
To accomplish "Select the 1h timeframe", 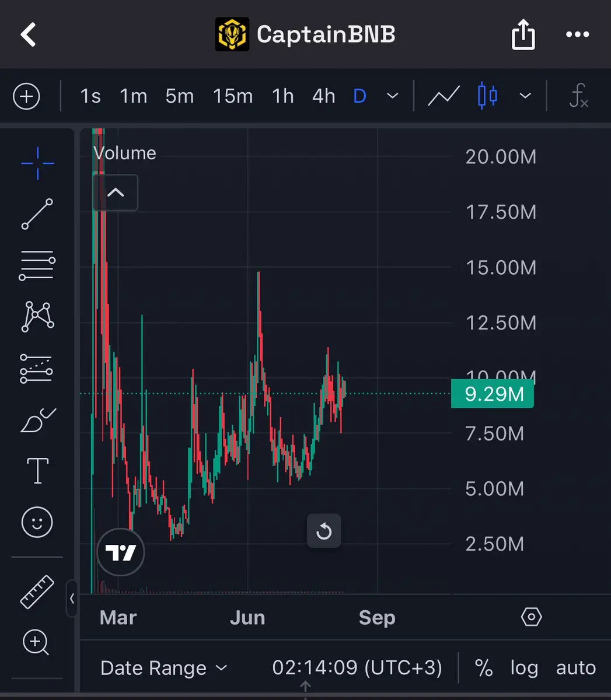I will (283, 96).
